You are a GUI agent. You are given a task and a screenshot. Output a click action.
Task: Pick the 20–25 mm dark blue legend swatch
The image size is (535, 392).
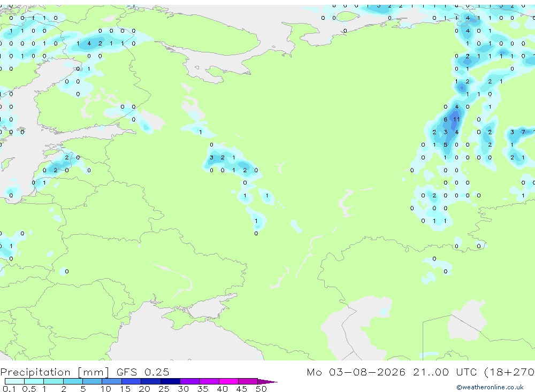pos(151,381)
